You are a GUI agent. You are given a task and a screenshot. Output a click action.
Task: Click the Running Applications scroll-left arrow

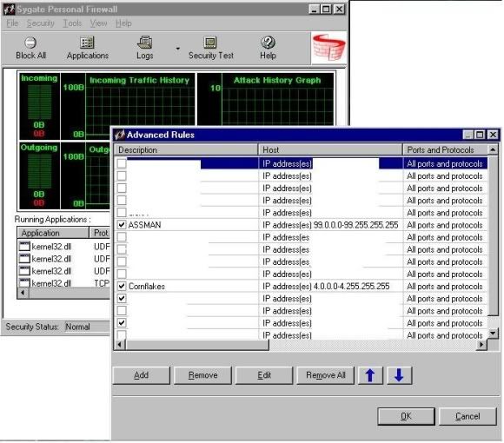(23, 293)
